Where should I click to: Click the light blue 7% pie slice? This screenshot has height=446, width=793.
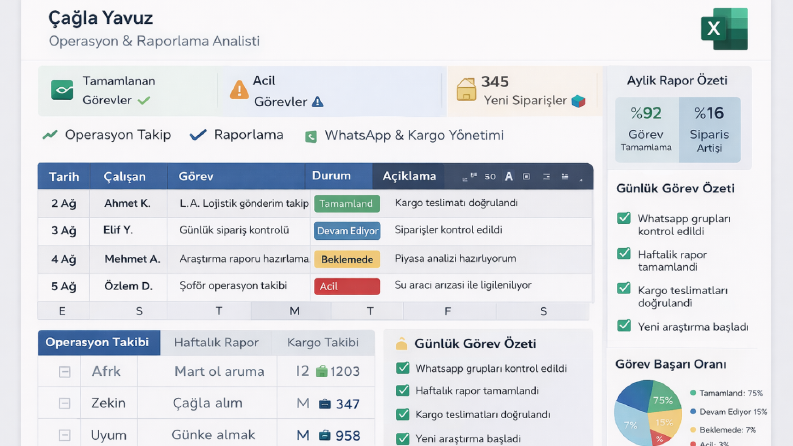coord(631,426)
